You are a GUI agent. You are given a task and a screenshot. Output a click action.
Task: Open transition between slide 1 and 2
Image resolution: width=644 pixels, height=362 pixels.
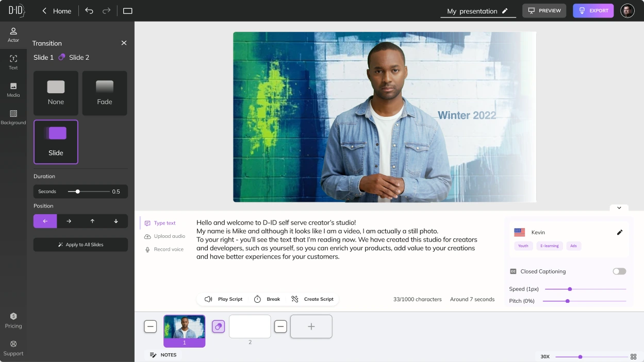(219, 326)
